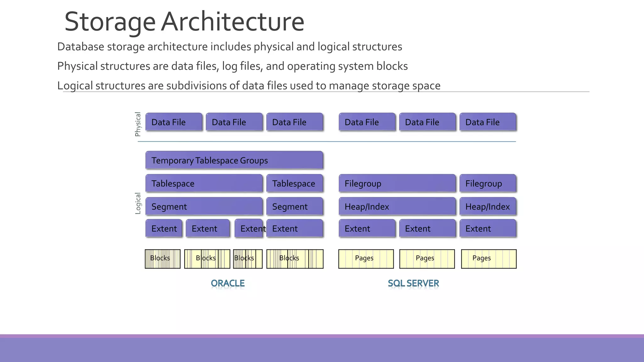Select the wide Filegroup box
The image size is (644, 362).
[397, 183]
